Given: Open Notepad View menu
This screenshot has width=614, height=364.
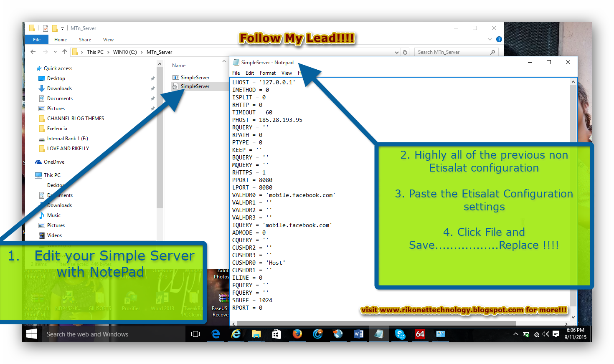Looking at the screenshot, I should pos(287,73).
